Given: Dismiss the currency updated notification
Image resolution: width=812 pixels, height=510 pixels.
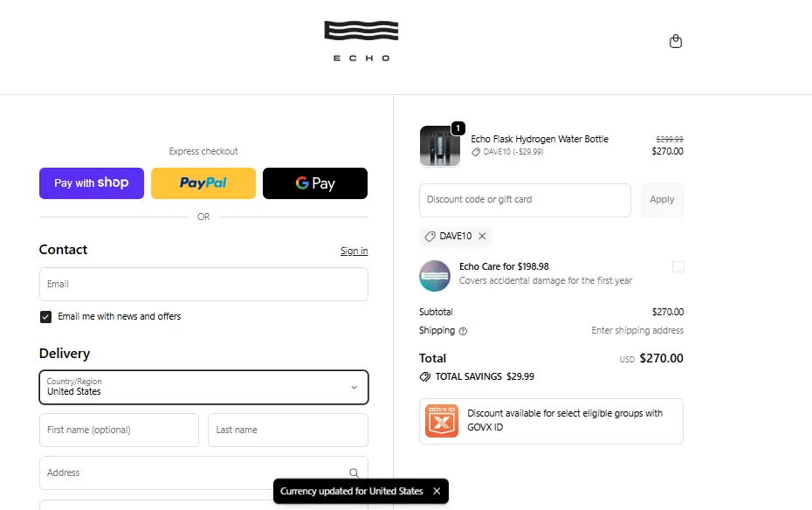Looking at the screenshot, I should coord(437,492).
